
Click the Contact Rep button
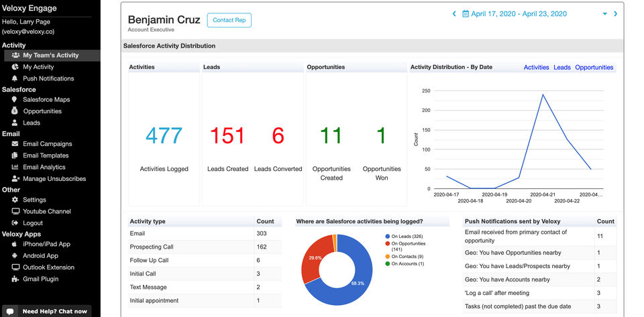coord(229,20)
